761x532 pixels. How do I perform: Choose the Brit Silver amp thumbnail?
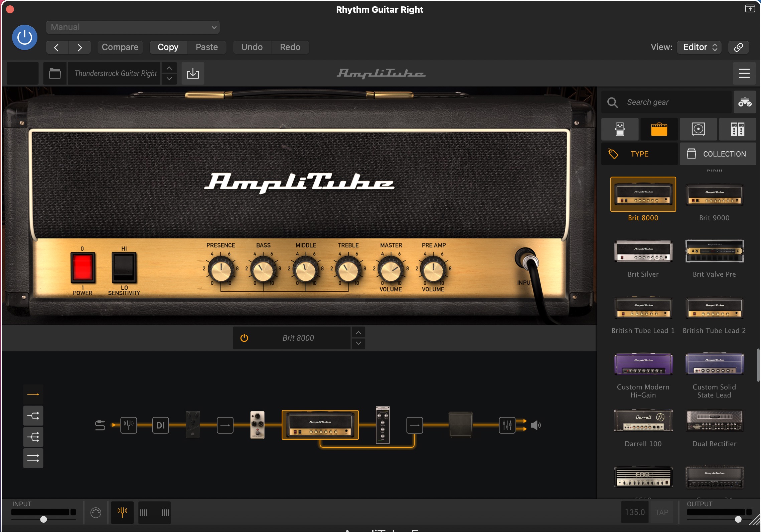643,251
